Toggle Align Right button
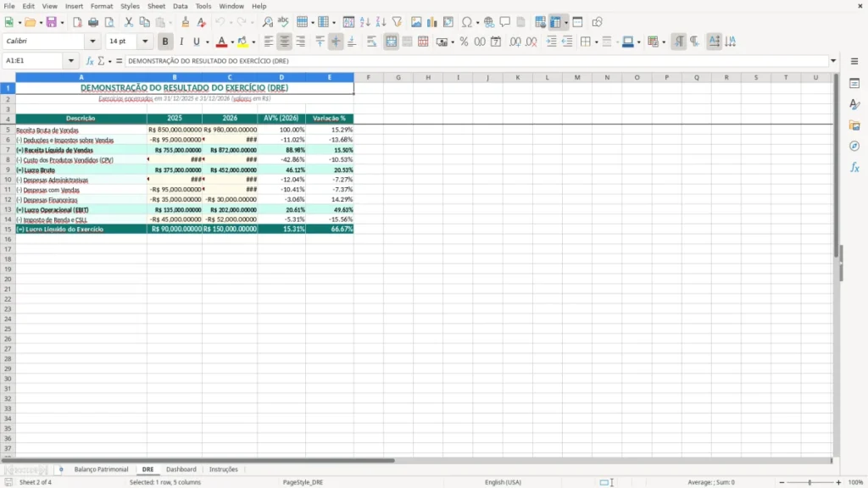This screenshot has width=868, height=488. coord(301,42)
